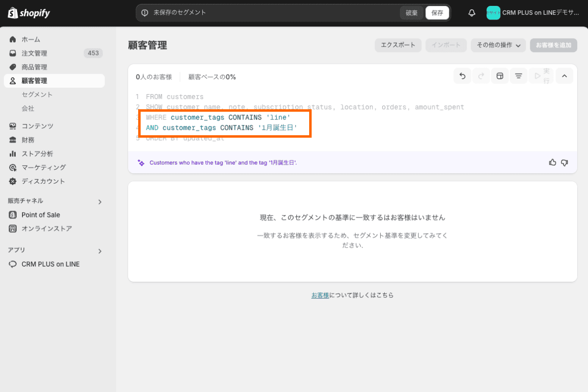Screen dimensions: 588x392
Task: Click the 顧客管理 page heading
Action: (147, 46)
